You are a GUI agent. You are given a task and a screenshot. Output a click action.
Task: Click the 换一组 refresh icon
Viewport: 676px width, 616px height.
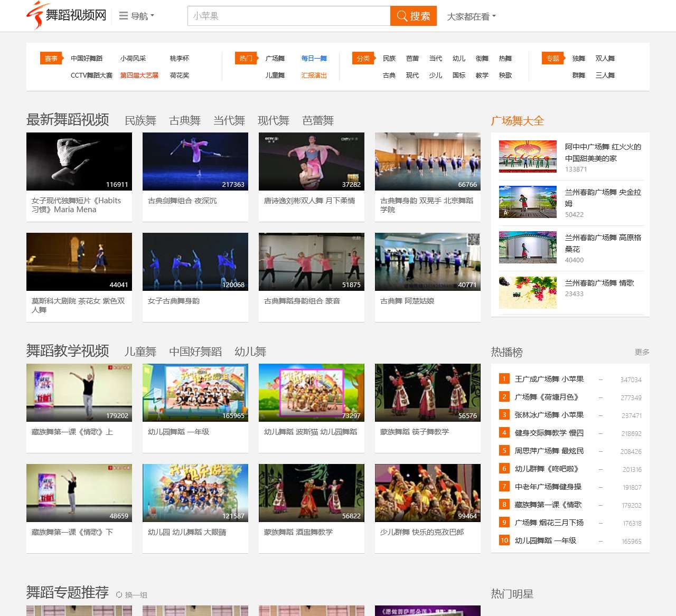[119, 595]
